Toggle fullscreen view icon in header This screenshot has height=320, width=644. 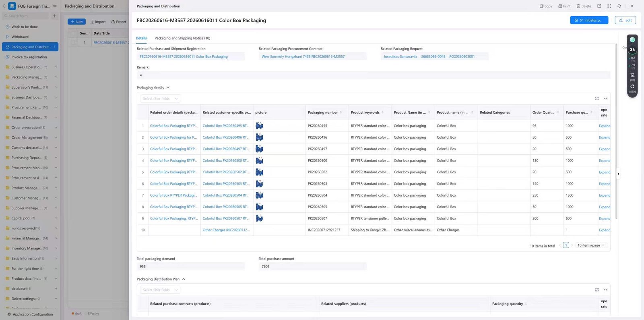(x=609, y=6)
